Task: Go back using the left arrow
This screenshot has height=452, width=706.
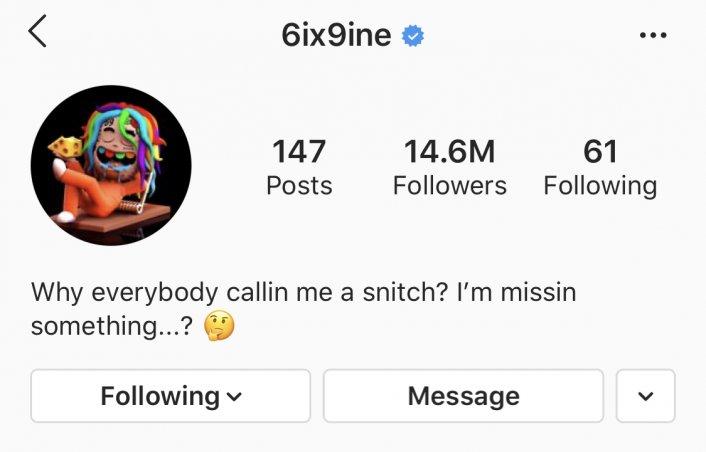Action: [37, 31]
